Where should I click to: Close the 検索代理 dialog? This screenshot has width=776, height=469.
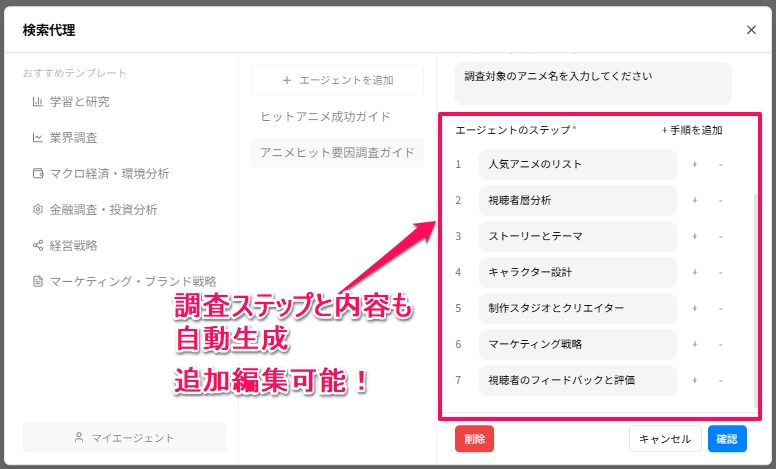[751, 30]
